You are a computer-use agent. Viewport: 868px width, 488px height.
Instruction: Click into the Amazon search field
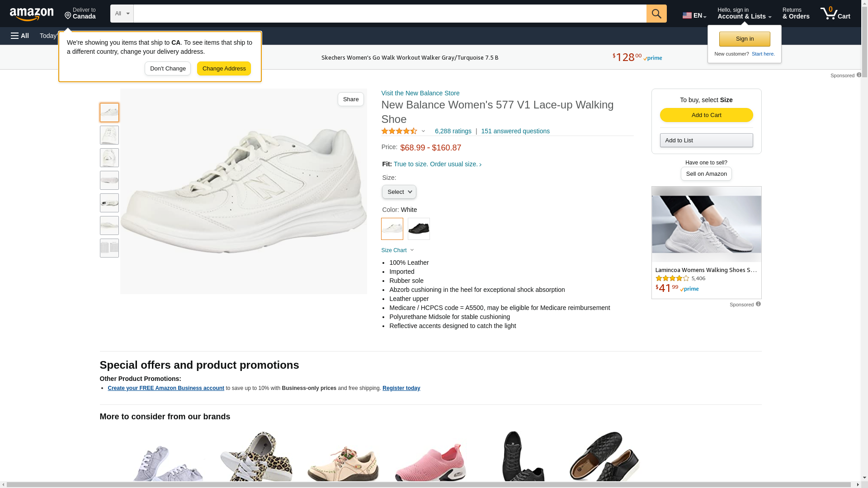pyautogui.click(x=390, y=14)
